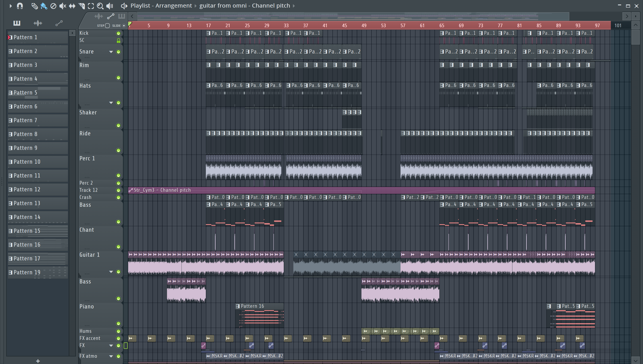Image resolution: width=643 pixels, height=364 pixels.
Task: Select the Draw pencil tool
Action: tap(34, 6)
